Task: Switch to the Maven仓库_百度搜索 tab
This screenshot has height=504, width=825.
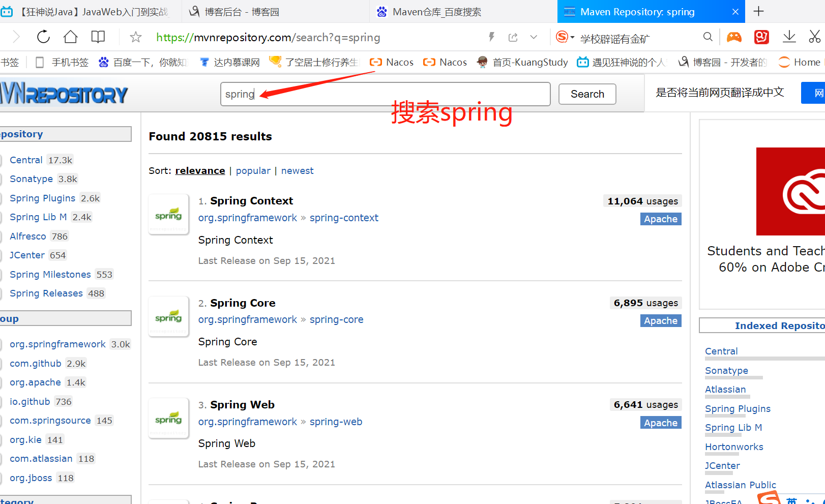Action: (x=463, y=12)
